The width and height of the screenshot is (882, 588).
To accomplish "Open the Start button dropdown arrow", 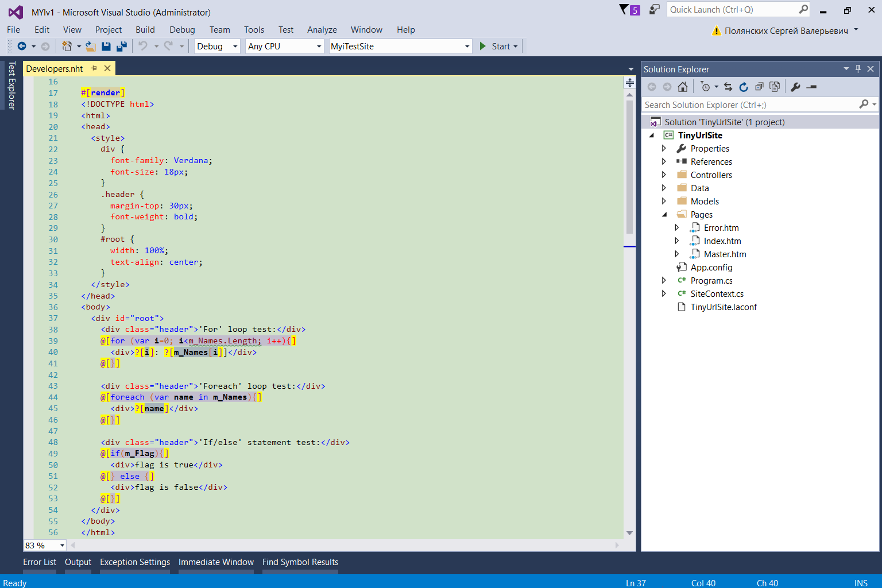I will click(516, 47).
